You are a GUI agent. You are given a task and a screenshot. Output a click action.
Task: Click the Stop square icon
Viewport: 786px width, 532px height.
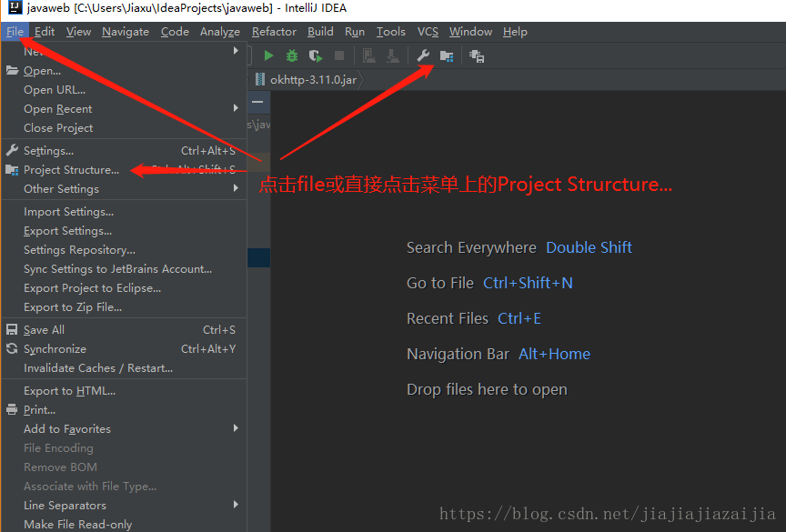[x=339, y=55]
